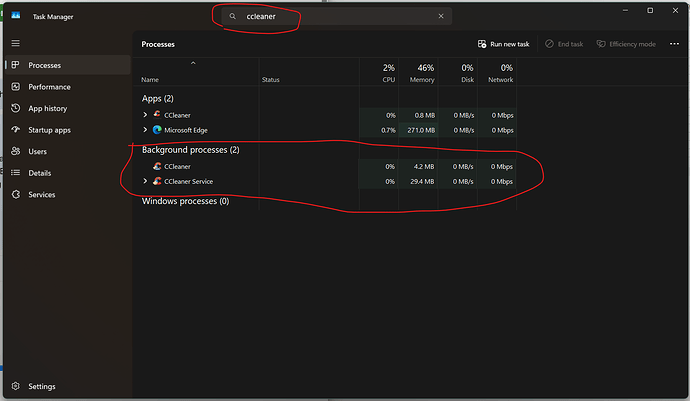Click the Efficiency mode leaf icon
Screen dimensions: 690x401
click(601, 44)
